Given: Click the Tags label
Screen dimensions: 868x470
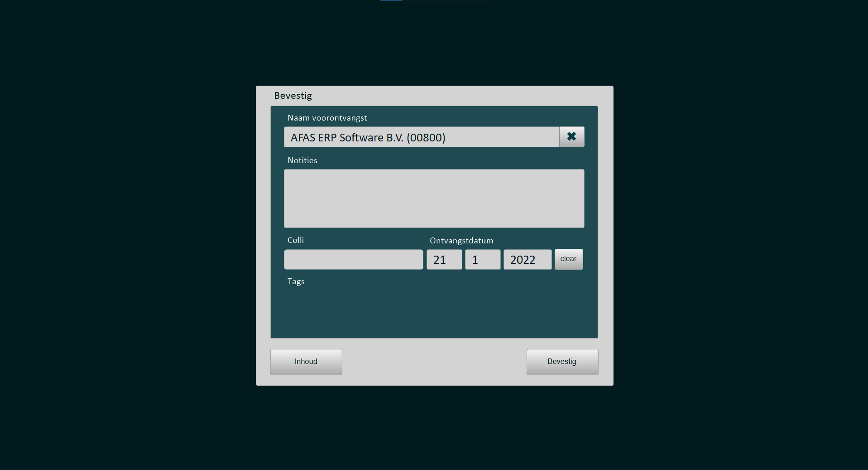Looking at the screenshot, I should point(296,281).
